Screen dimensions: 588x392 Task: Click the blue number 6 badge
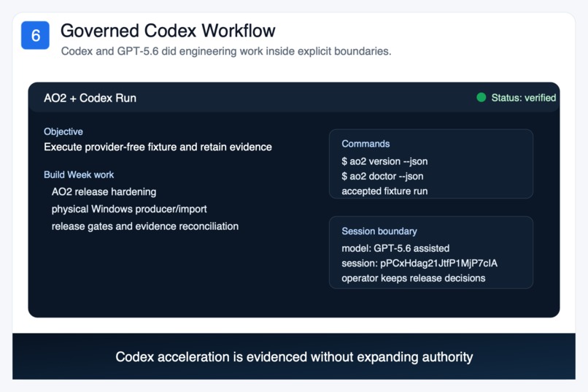pos(35,35)
